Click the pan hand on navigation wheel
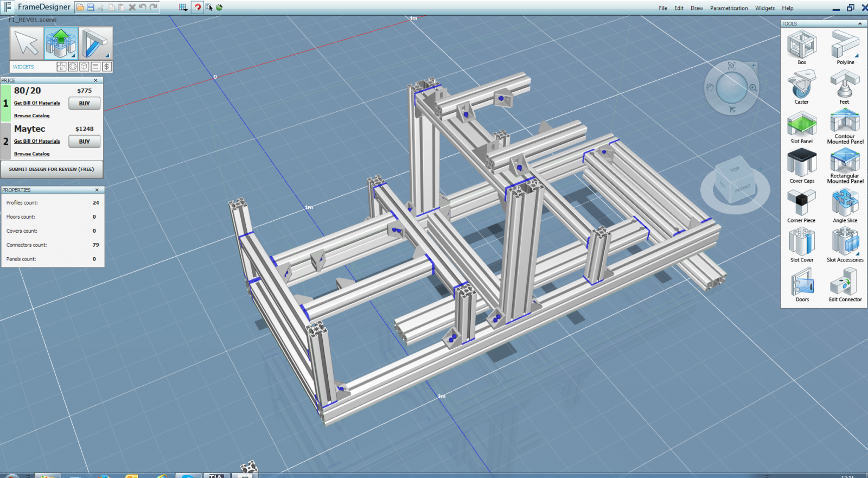Image resolution: width=868 pixels, height=478 pixels. (710, 87)
